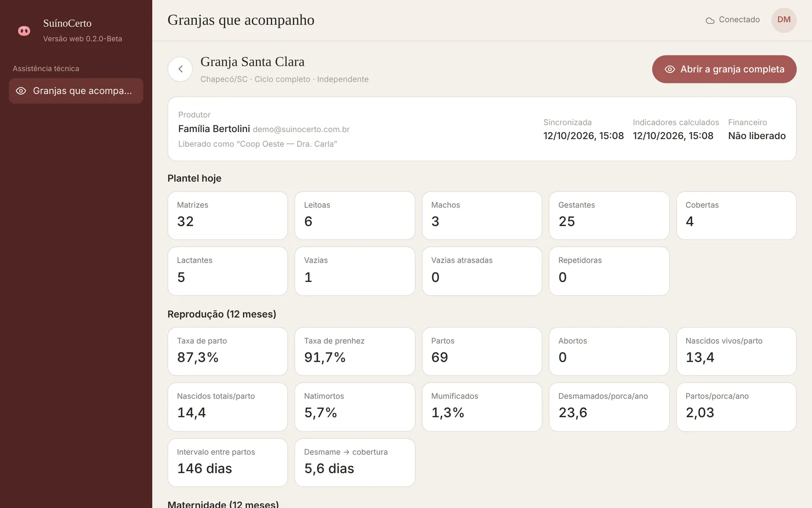The image size is (812, 508).
Task: Click the Reprodução (12 meses) heading
Action: [x=222, y=314]
